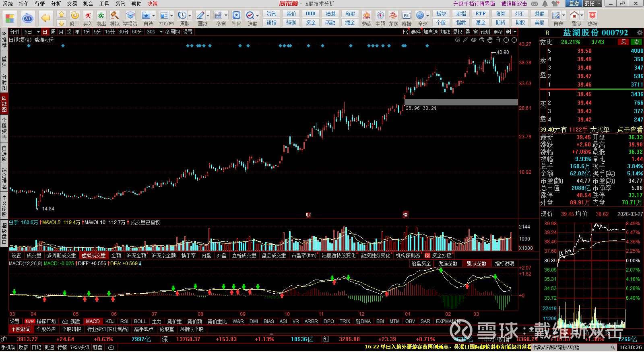Click the page-down yellow arrow icon
Viewport: 644px width, 352px height.
click(61, 23)
